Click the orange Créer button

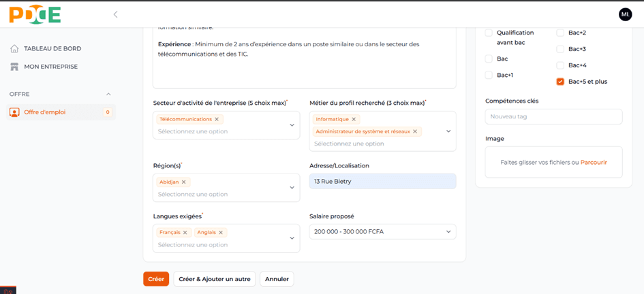[156, 279]
